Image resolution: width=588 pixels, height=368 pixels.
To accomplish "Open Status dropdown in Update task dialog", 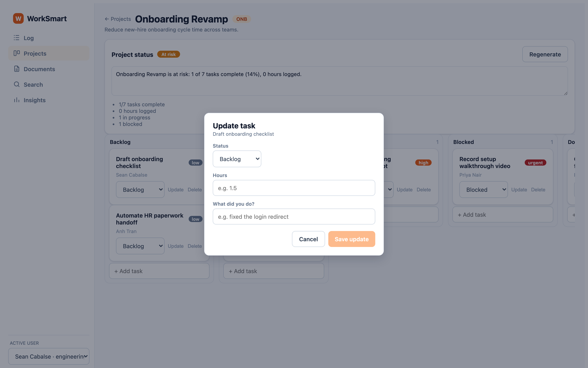I will [237, 159].
